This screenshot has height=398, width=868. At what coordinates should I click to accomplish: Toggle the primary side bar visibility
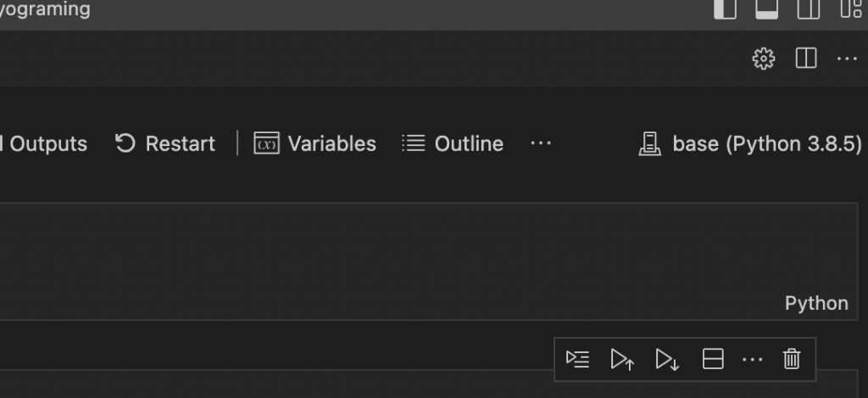point(725,8)
